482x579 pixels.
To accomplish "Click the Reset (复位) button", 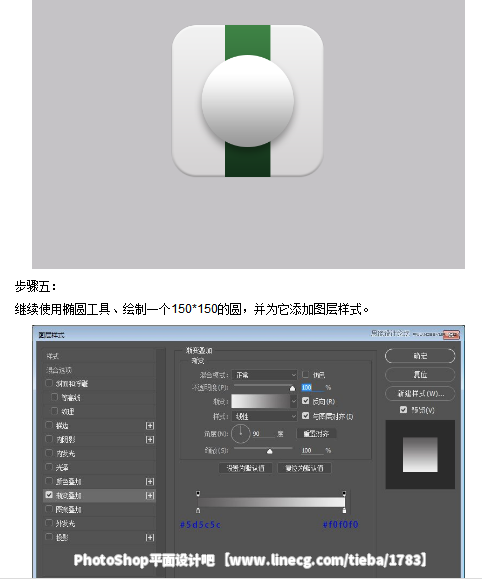I will (x=420, y=374).
